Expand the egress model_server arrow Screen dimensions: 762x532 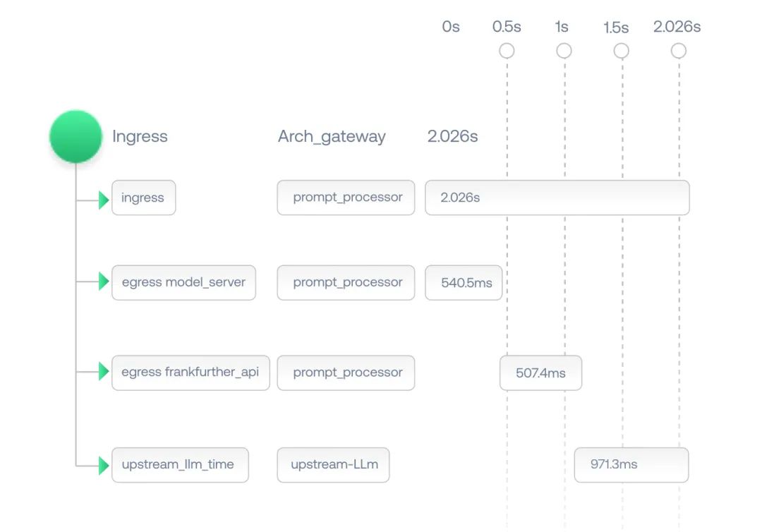[x=104, y=282]
